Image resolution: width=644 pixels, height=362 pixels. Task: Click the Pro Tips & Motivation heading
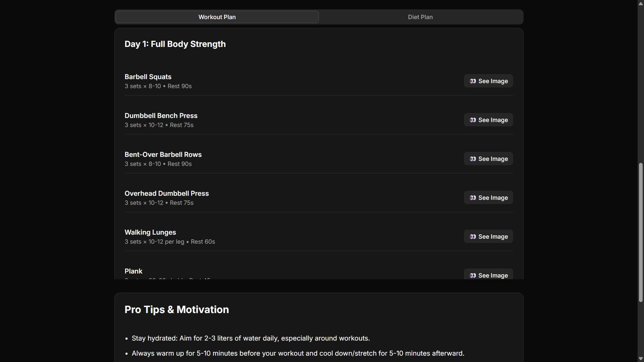tap(177, 309)
